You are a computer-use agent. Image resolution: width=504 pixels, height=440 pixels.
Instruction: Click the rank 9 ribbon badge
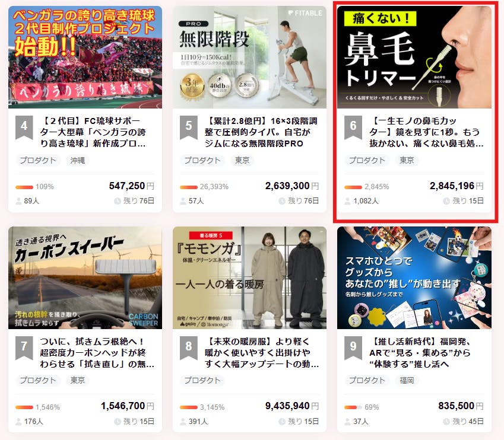[x=353, y=348]
